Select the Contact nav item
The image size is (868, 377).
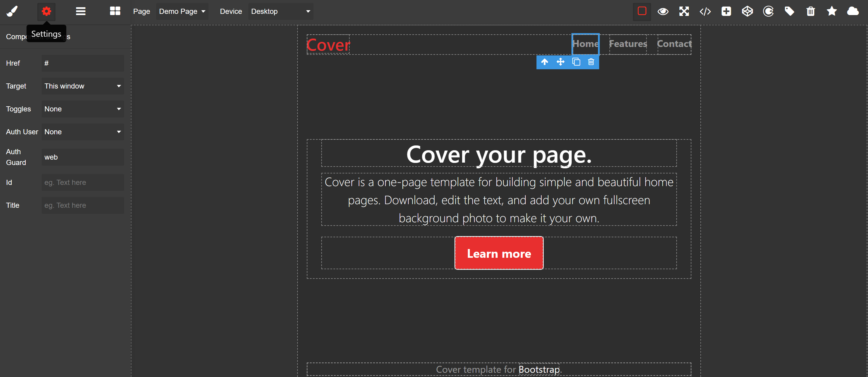tap(674, 44)
